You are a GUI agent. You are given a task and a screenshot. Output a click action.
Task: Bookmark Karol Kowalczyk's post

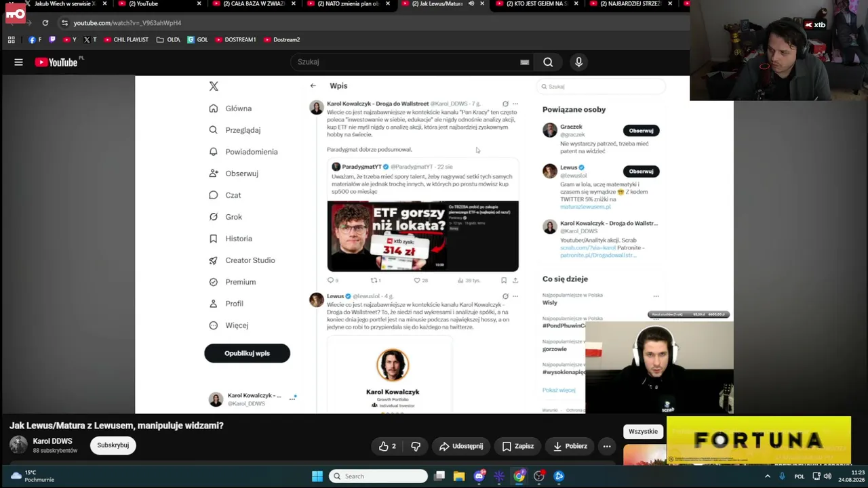(504, 280)
